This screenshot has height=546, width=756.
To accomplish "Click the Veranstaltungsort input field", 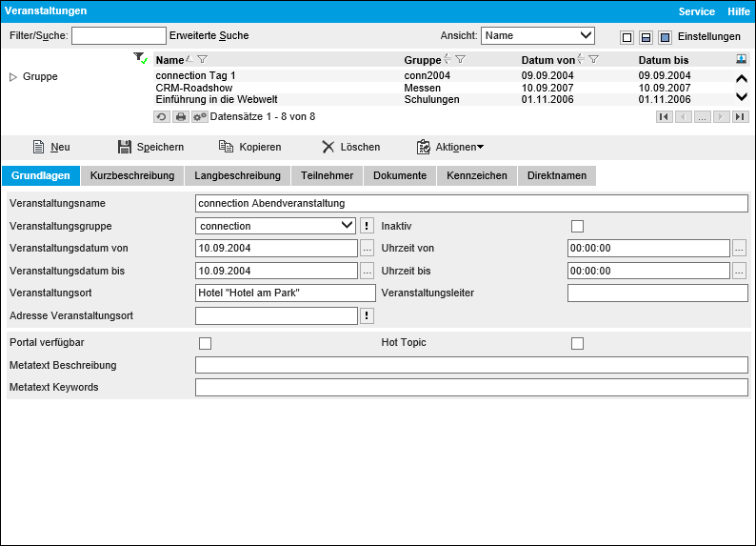I will (x=286, y=293).
